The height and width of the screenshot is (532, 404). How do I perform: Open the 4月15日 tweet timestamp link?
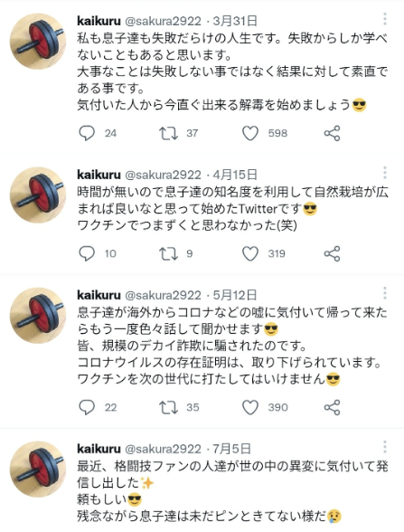pos(235,175)
